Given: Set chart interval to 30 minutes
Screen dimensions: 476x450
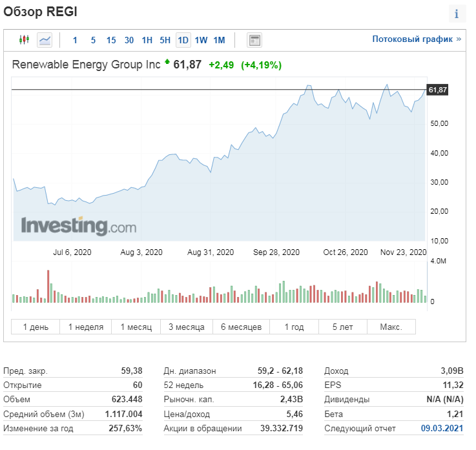Looking at the screenshot, I should (129, 40).
